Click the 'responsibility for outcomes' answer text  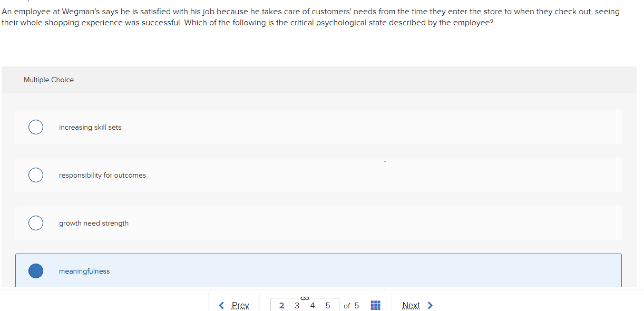(x=102, y=175)
